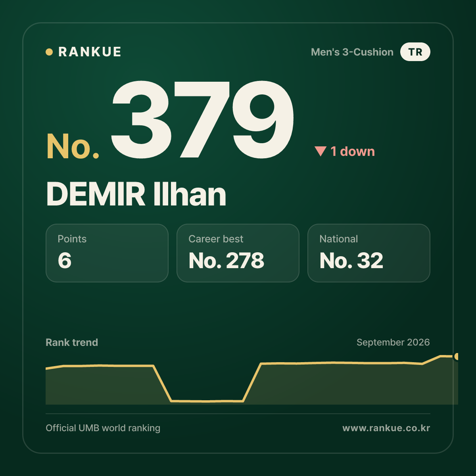Click the September 2026 date label
This screenshot has width=476, height=476.
393,342
